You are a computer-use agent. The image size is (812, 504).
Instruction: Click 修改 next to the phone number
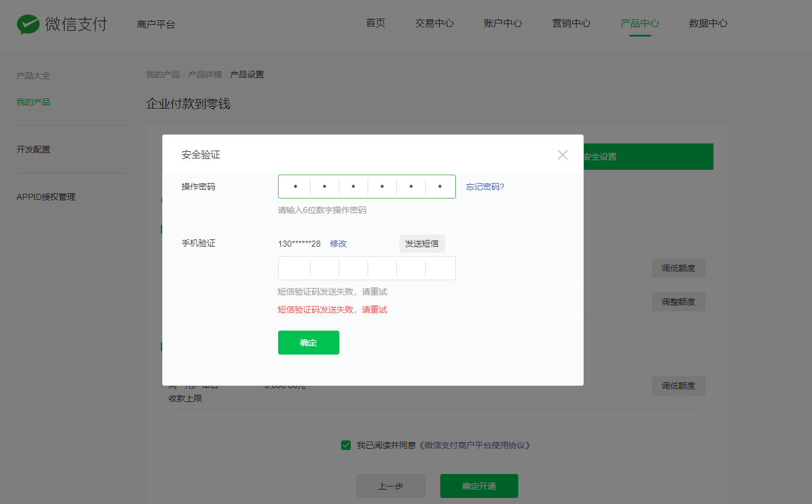(338, 244)
